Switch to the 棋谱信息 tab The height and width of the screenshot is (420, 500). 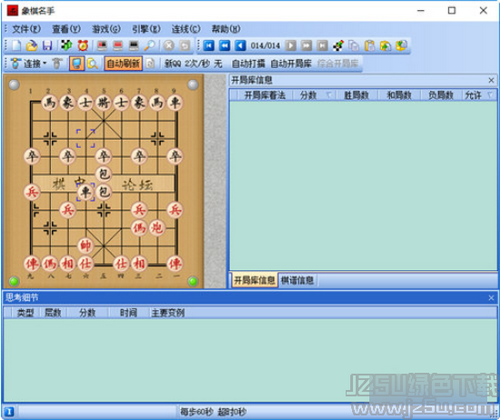pyautogui.click(x=297, y=280)
